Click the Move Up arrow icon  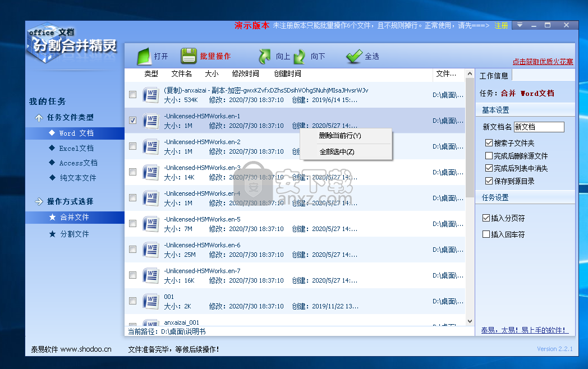[265, 56]
